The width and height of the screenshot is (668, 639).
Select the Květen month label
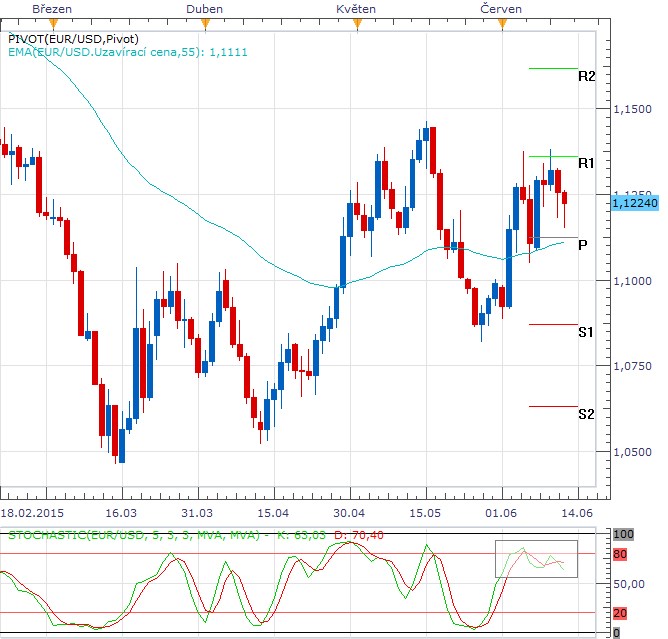tap(356, 9)
